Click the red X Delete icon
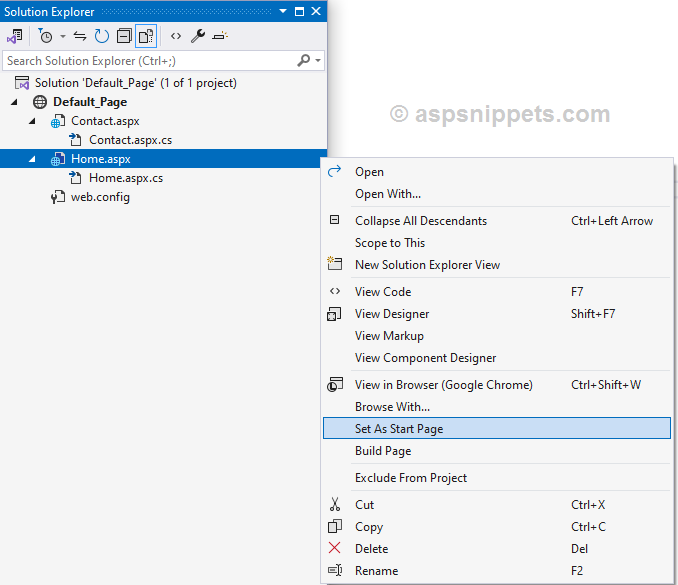678x585 pixels. point(334,548)
